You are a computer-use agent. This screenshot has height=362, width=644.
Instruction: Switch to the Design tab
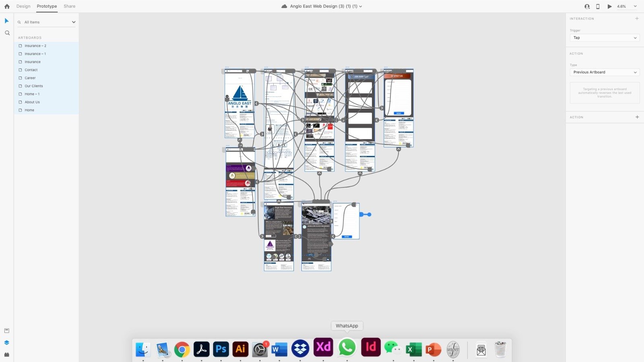(x=23, y=6)
